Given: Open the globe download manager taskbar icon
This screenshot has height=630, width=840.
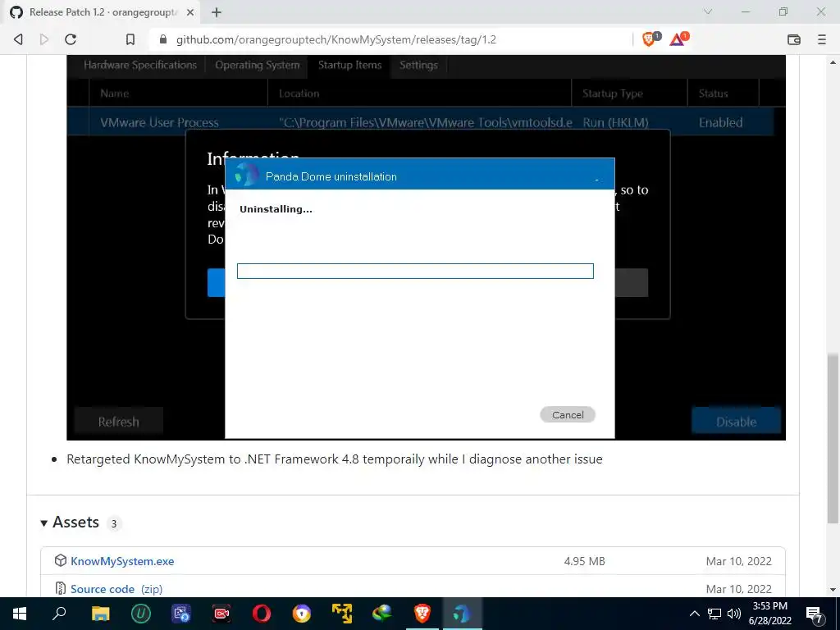Looking at the screenshot, I should (382, 614).
